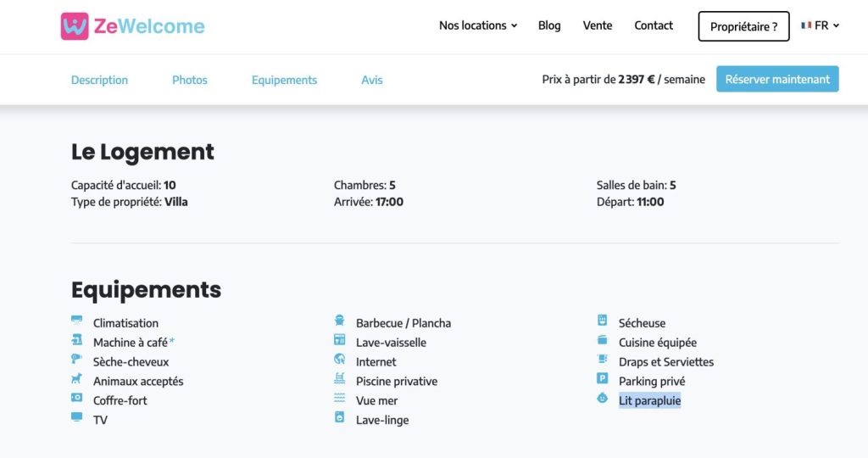Click the coffee machine icon beside Machine à café

76,339
